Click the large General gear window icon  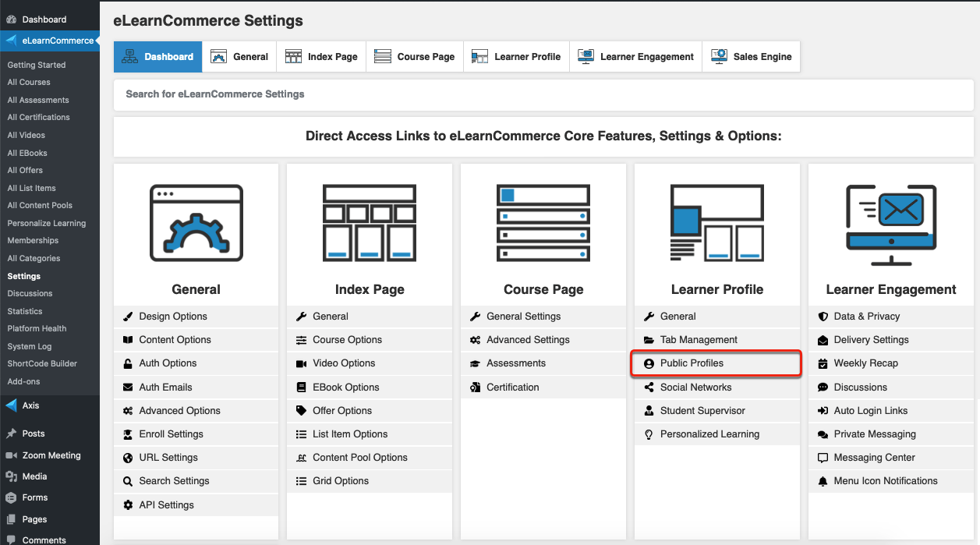click(x=196, y=222)
